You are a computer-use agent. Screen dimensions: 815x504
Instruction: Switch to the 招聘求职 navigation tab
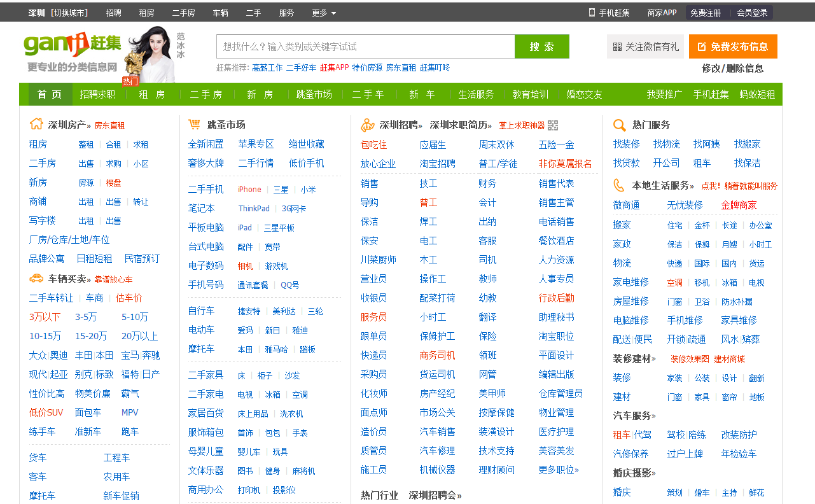(x=97, y=94)
